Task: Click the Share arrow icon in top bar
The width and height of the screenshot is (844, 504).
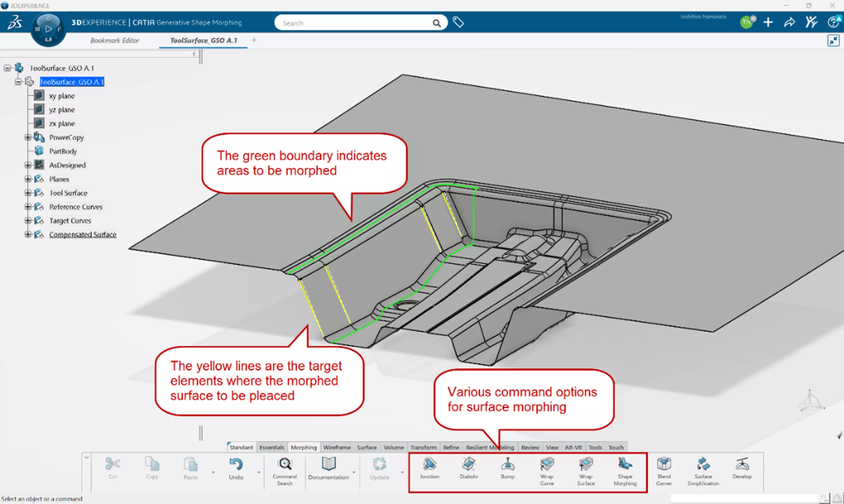Action: 789,22
